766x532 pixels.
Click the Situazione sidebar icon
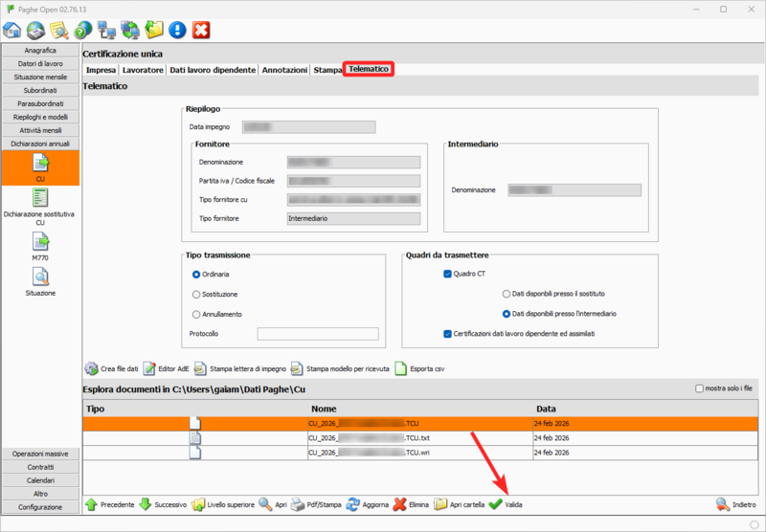[40, 277]
